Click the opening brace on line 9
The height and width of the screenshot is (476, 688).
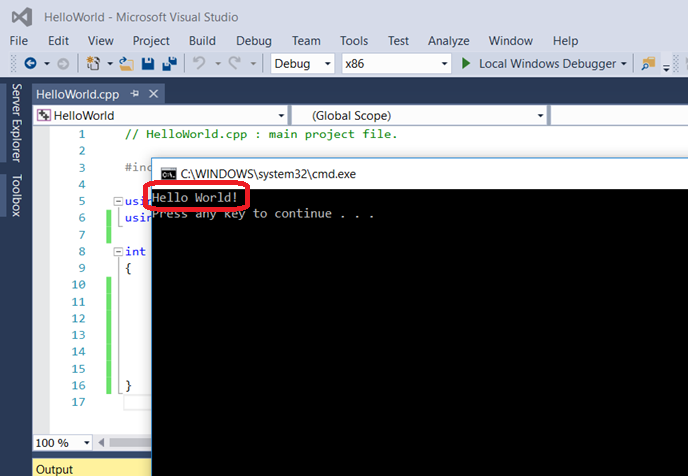click(128, 268)
